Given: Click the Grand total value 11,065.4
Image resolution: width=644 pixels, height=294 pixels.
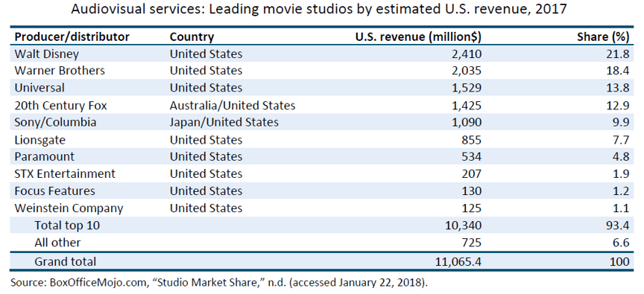Looking at the screenshot, I should pos(458,261).
